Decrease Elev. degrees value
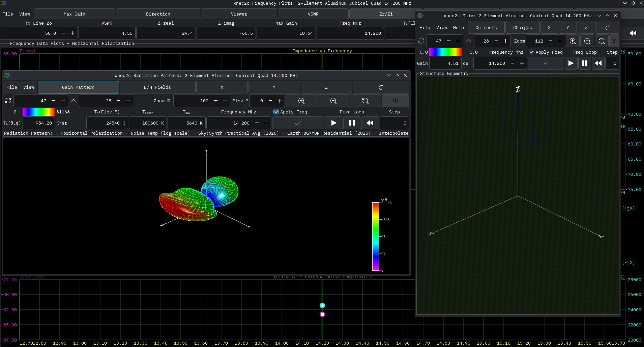 [270, 101]
